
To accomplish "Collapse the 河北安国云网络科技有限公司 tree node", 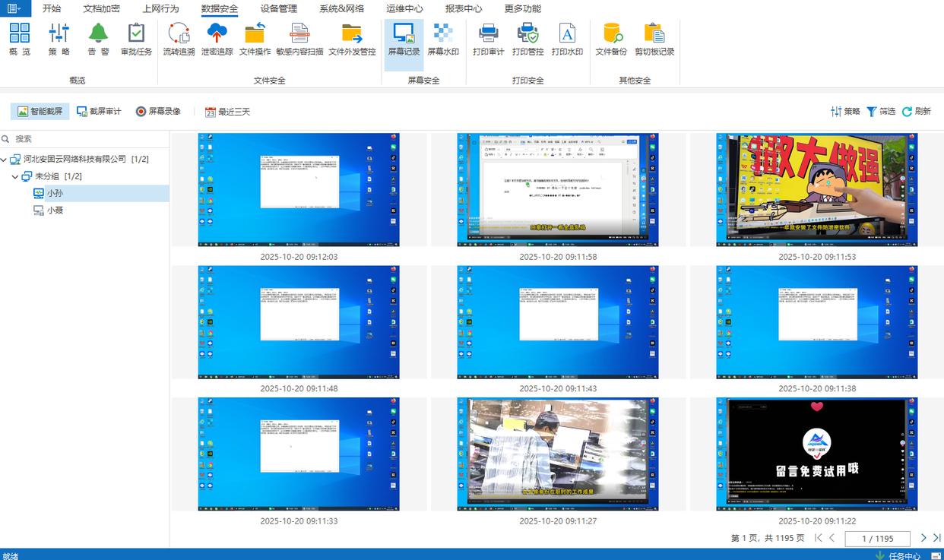I will tap(5, 160).
